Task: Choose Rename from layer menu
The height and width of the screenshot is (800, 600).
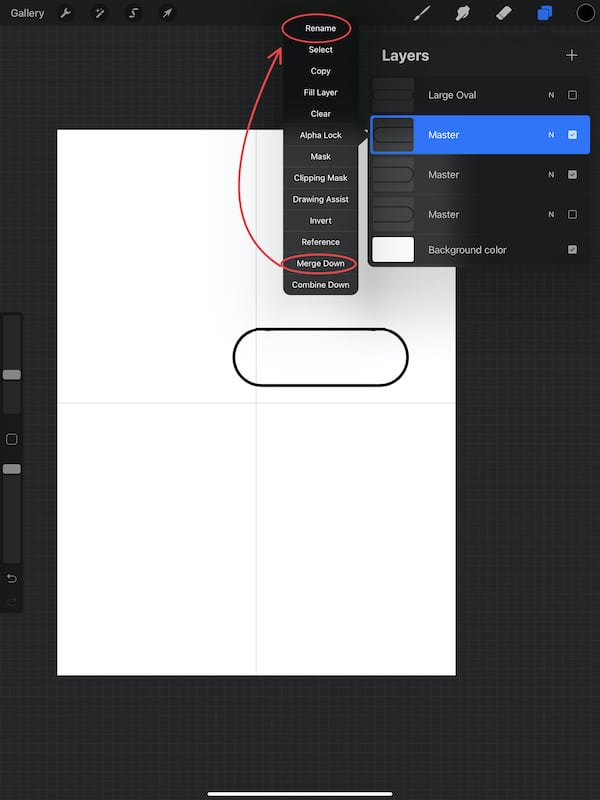Action: pos(320,28)
